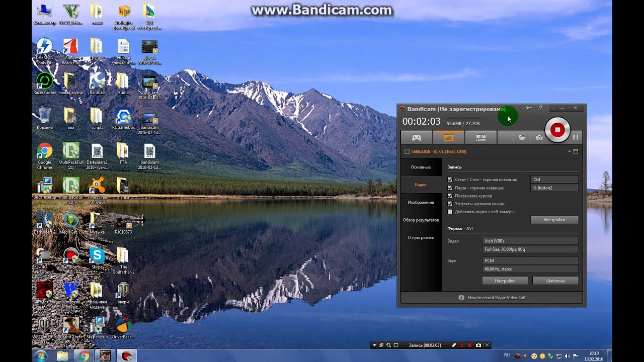Select the RaidCall desktop icon

click(x=97, y=83)
